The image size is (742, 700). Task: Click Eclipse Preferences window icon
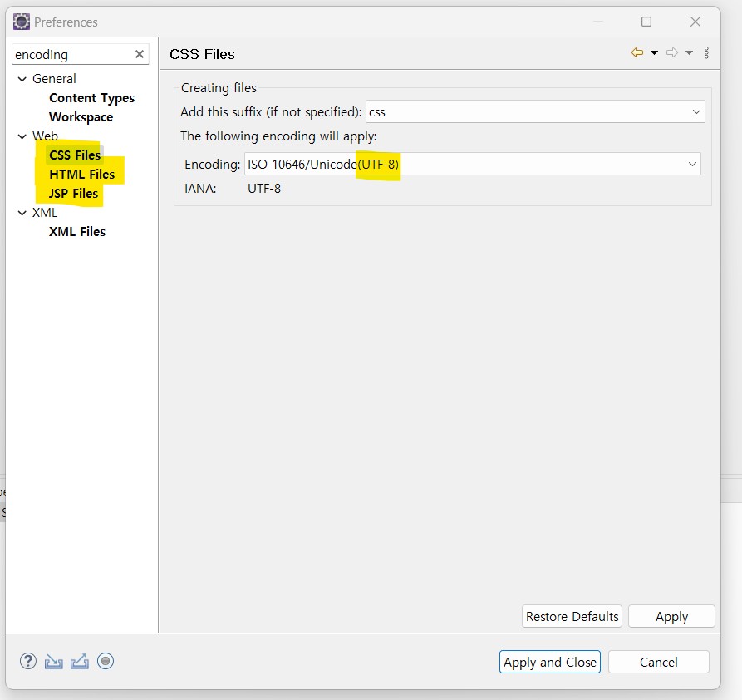point(22,22)
